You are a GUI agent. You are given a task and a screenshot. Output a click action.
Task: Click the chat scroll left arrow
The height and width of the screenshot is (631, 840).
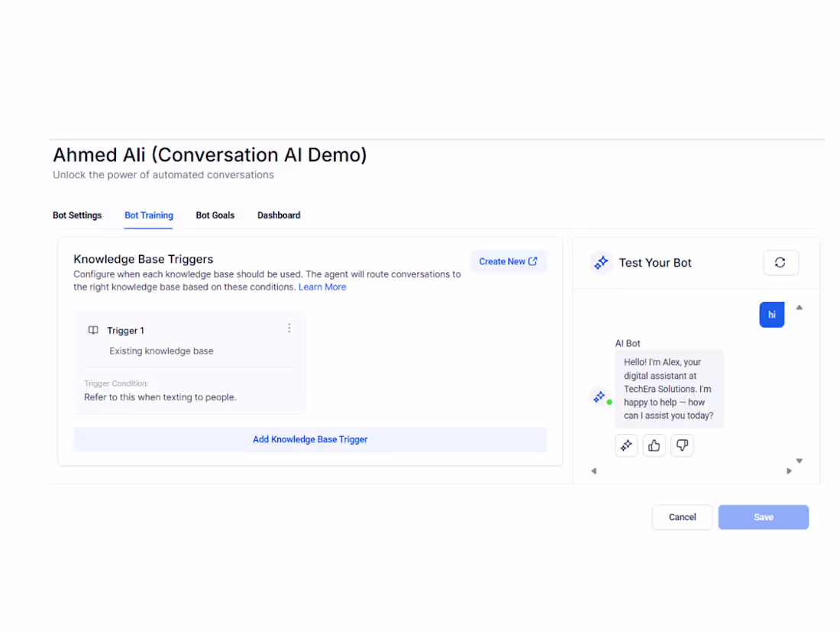pos(593,471)
